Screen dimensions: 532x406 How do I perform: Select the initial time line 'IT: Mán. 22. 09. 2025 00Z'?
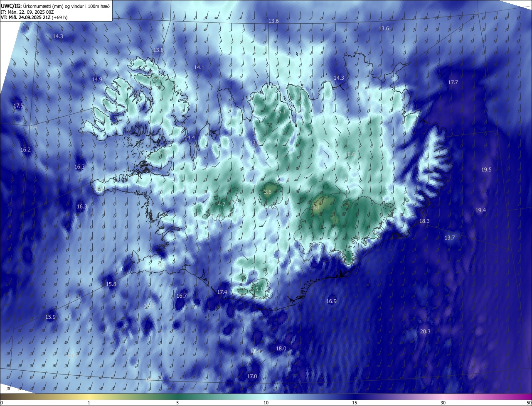pyautogui.click(x=28, y=12)
